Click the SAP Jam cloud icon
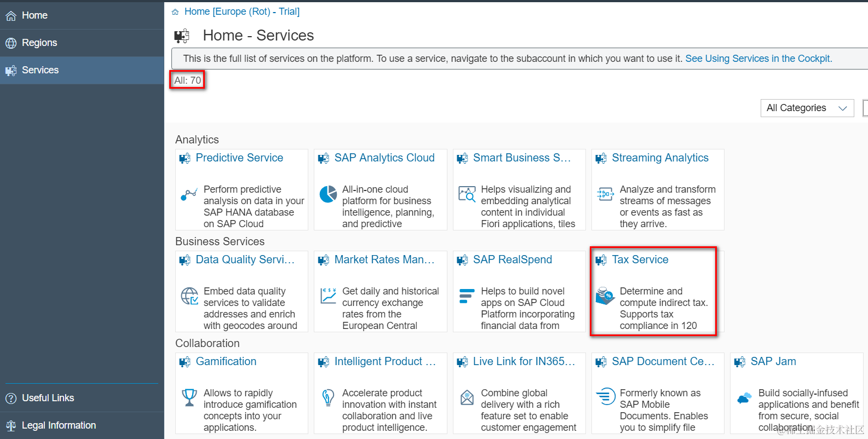Viewport: 868px width, 439px height. pos(744,398)
